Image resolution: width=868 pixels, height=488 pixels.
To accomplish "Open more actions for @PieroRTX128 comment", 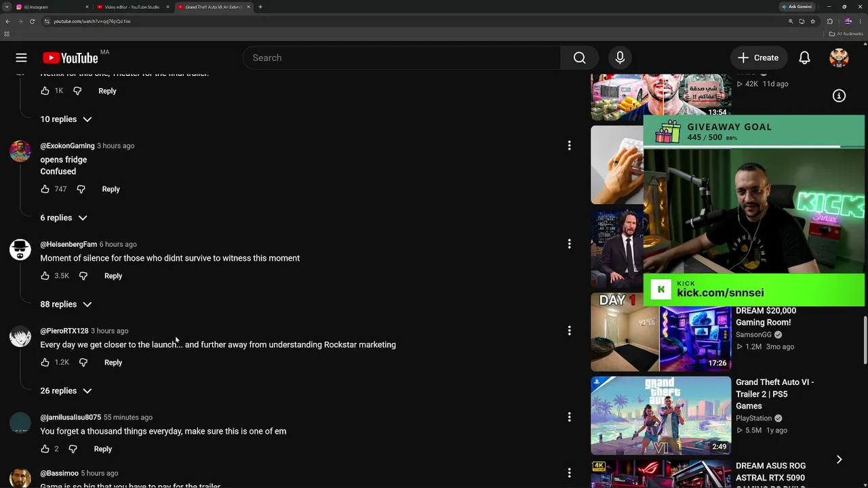I will [x=569, y=331].
